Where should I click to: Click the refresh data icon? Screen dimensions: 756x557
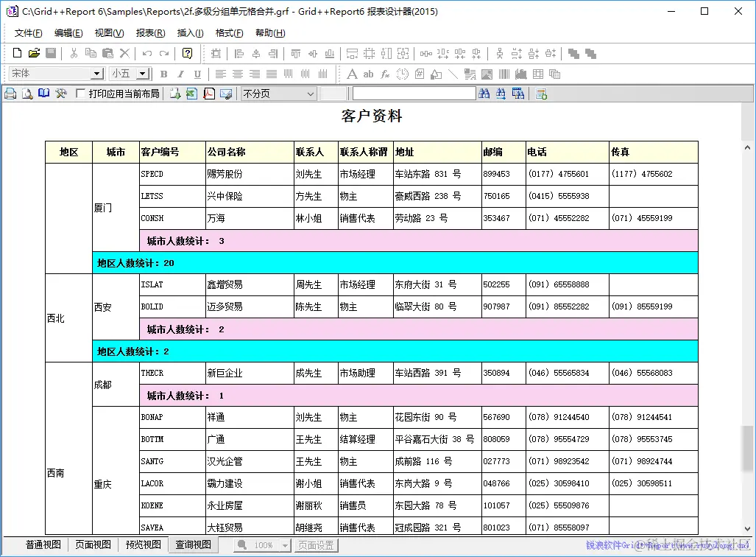(x=541, y=94)
